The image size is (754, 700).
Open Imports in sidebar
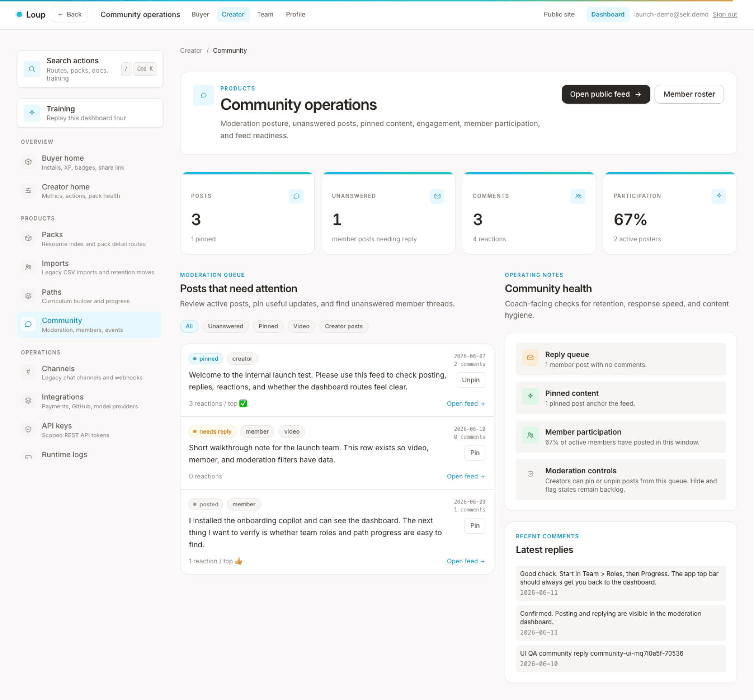click(89, 267)
